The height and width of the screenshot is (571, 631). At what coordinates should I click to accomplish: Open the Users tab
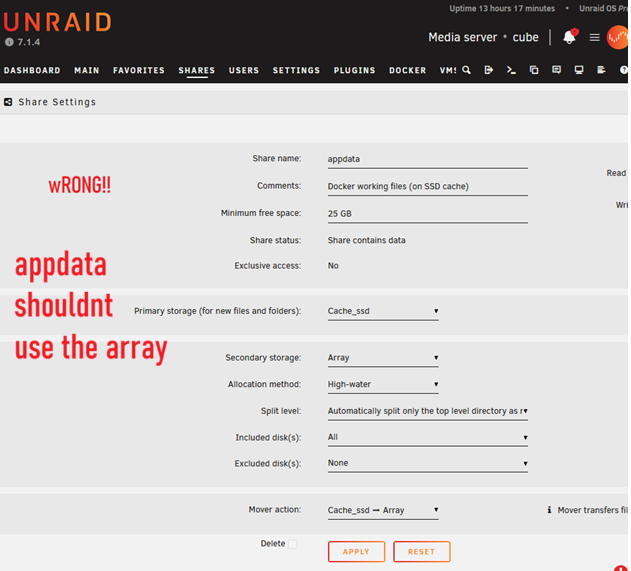tap(244, 70)
